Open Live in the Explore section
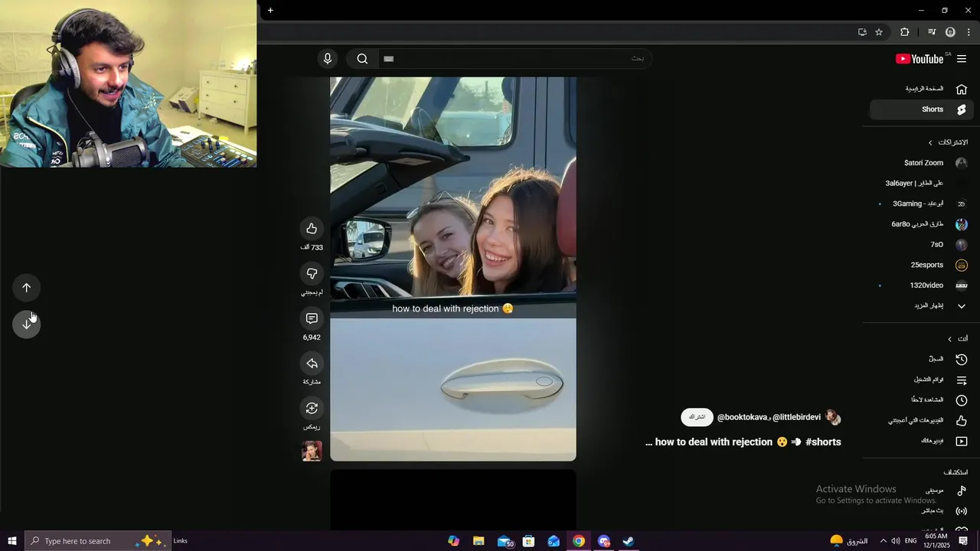980x551 pixels. point(921,510)
